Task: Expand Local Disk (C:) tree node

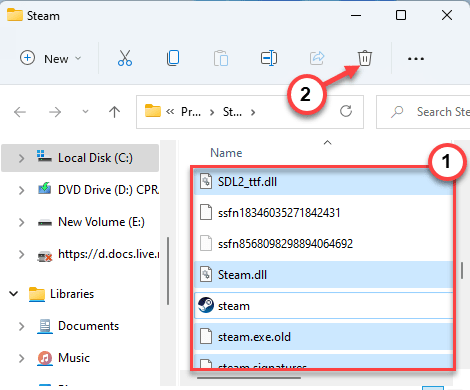Action: coord(21,158)
